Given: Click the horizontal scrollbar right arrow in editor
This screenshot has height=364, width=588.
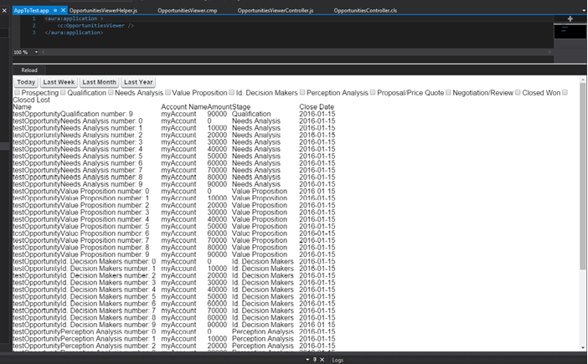Looking at the screenshot, I should [x=549, y=52].
